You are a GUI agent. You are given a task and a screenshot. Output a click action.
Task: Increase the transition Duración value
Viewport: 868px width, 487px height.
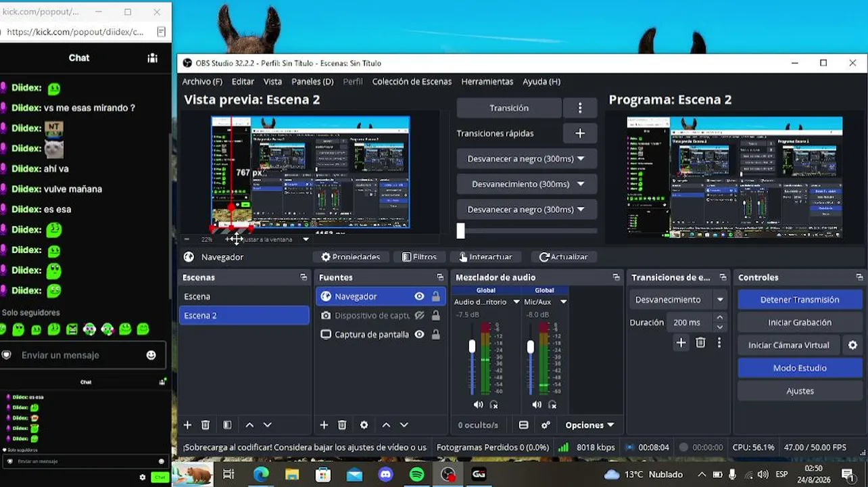pos(720,318)
